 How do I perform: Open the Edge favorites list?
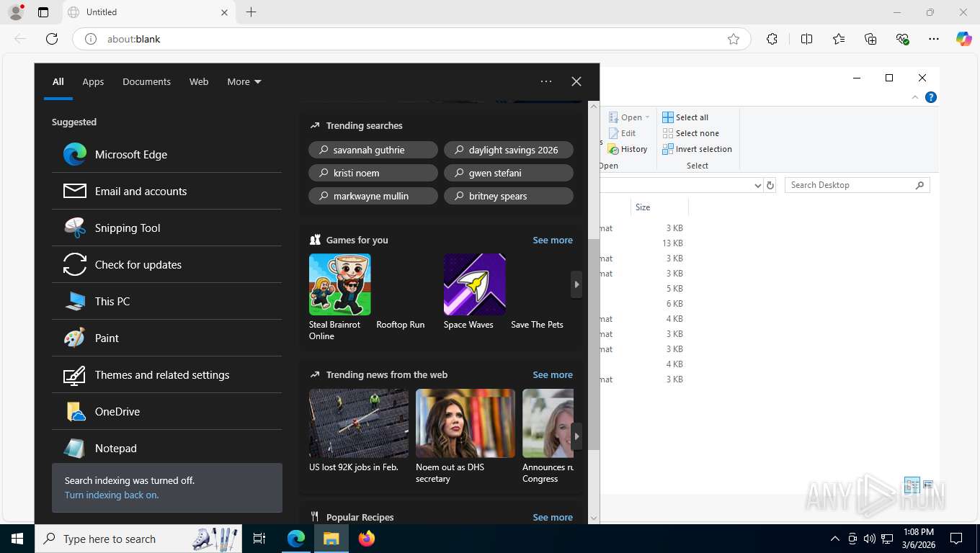pos(839,39)
